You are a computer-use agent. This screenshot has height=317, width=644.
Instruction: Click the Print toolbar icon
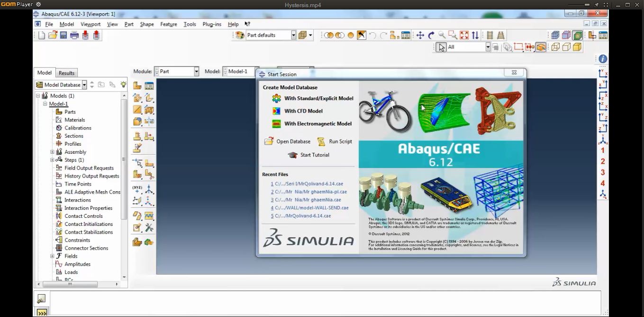pos(74,35)
